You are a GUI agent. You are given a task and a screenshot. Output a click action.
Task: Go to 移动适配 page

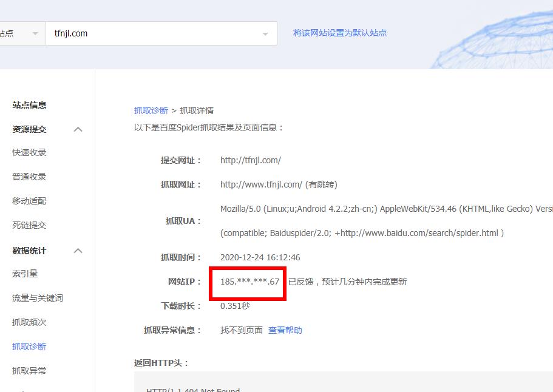click(x=31, y=201)
